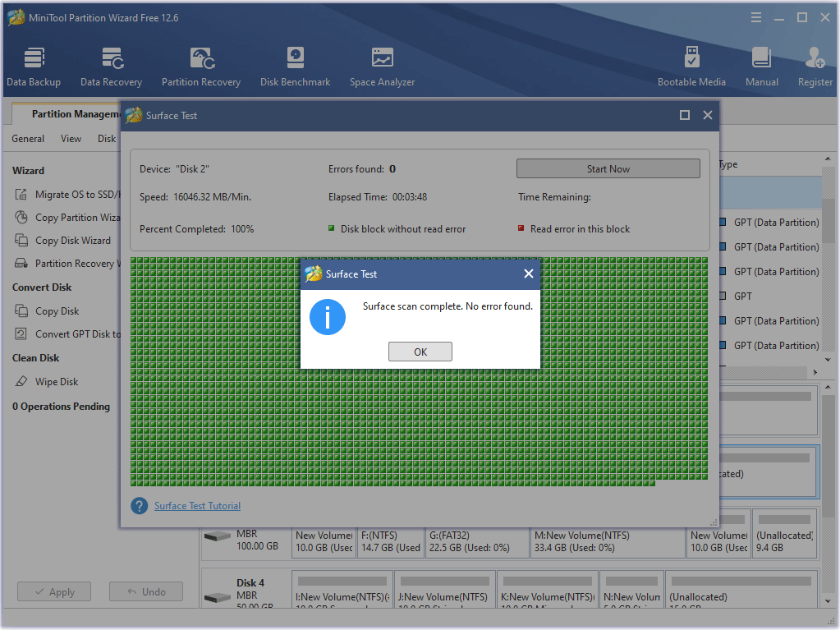Click the Wipe Disk eraser icon

21,382
